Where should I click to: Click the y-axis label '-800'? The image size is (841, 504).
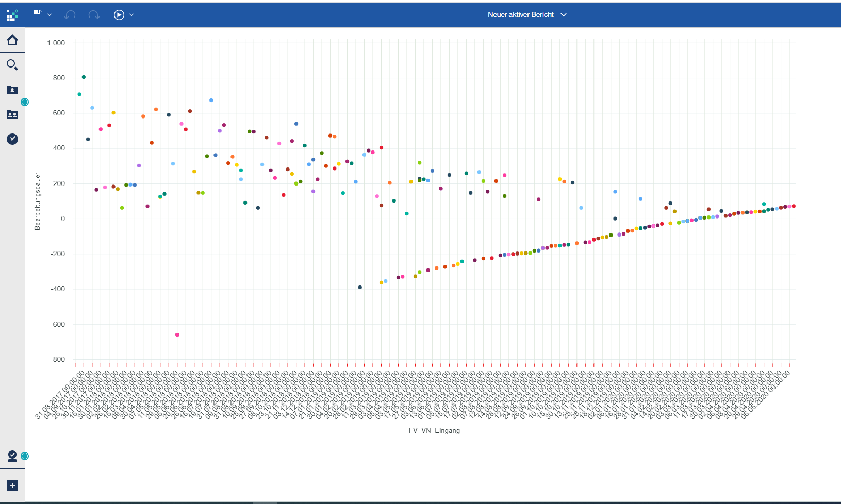coord(58,359)
